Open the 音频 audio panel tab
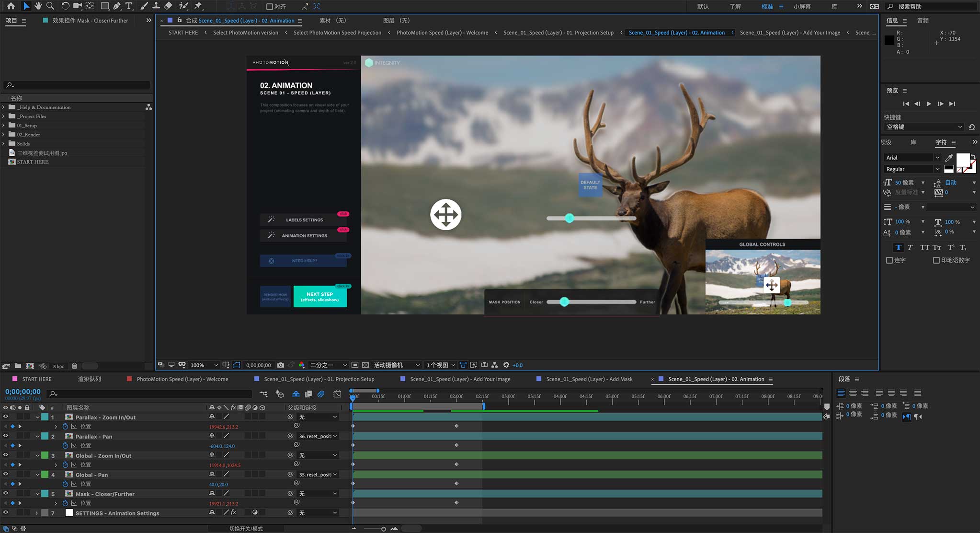The image size is (980, 533). coord(923,21)
